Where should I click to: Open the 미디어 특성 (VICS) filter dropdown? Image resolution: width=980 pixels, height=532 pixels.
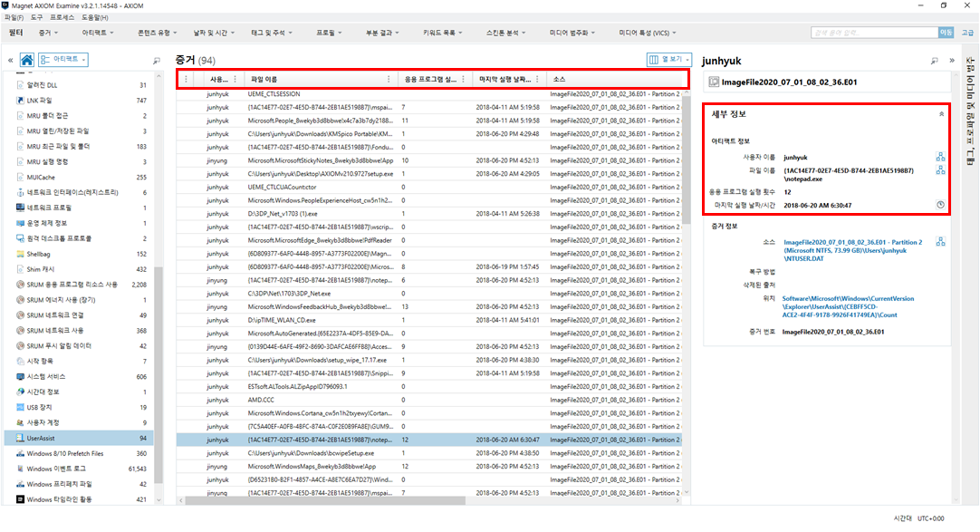click(x=648, y=34)
